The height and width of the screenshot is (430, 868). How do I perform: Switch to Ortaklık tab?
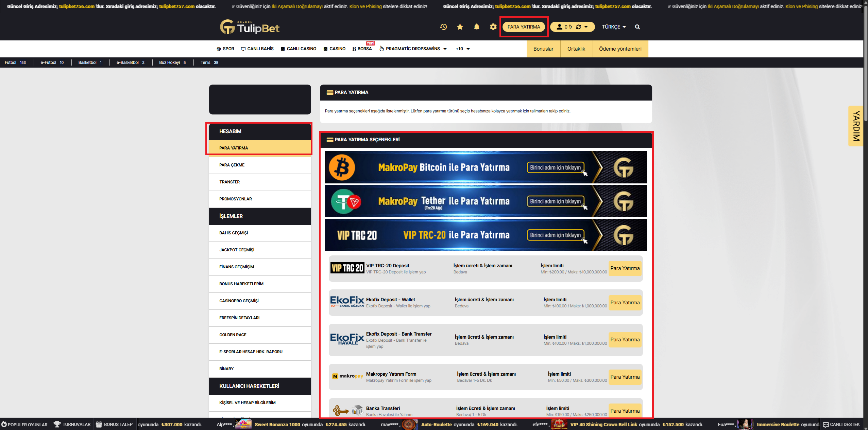point(576,49)
